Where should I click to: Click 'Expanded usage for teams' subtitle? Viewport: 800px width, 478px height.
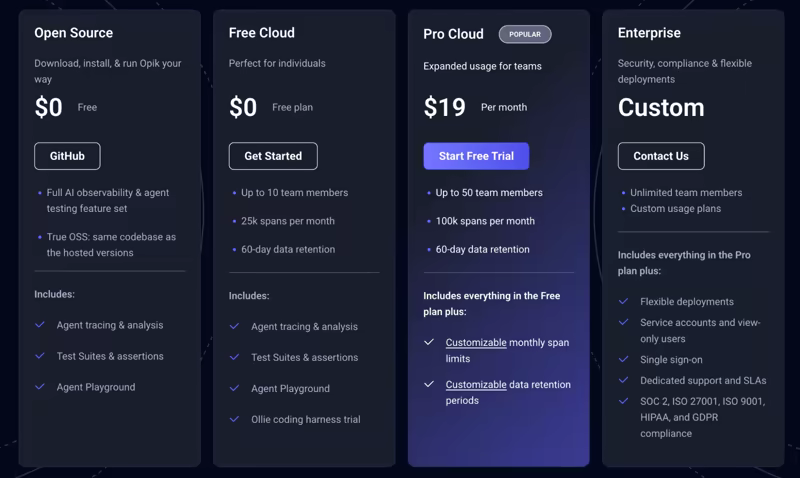point(482,66)
